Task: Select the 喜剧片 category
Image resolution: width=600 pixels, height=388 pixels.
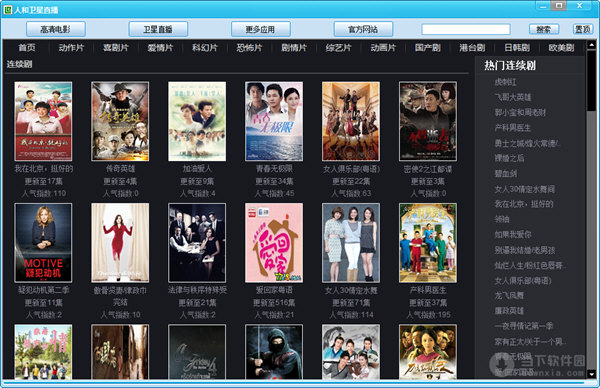Action: pos(116,48)
